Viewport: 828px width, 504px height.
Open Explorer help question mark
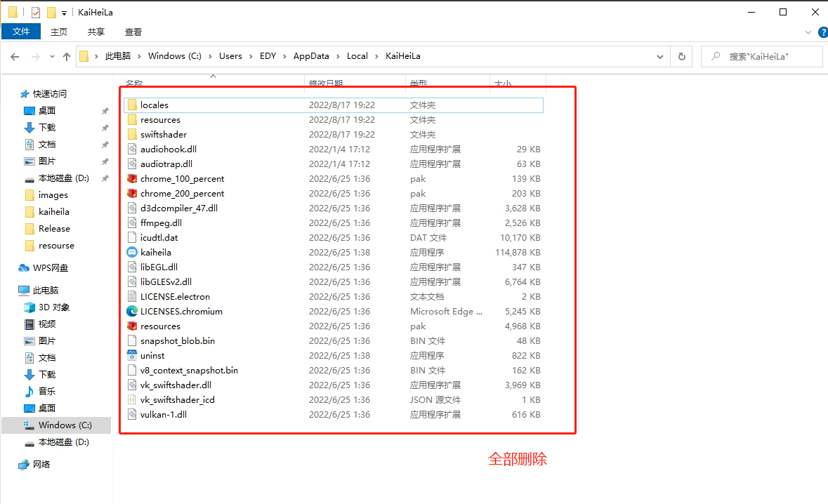(x=822, y=32)
